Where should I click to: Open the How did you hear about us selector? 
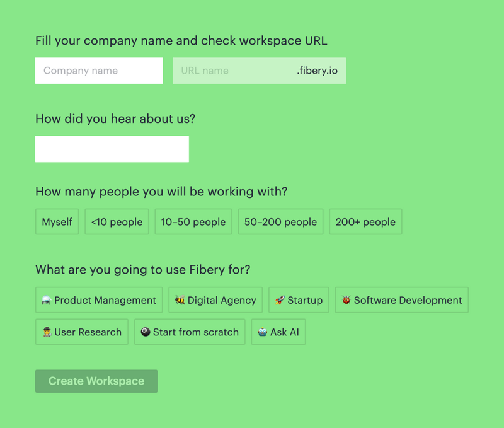point(112,149)
